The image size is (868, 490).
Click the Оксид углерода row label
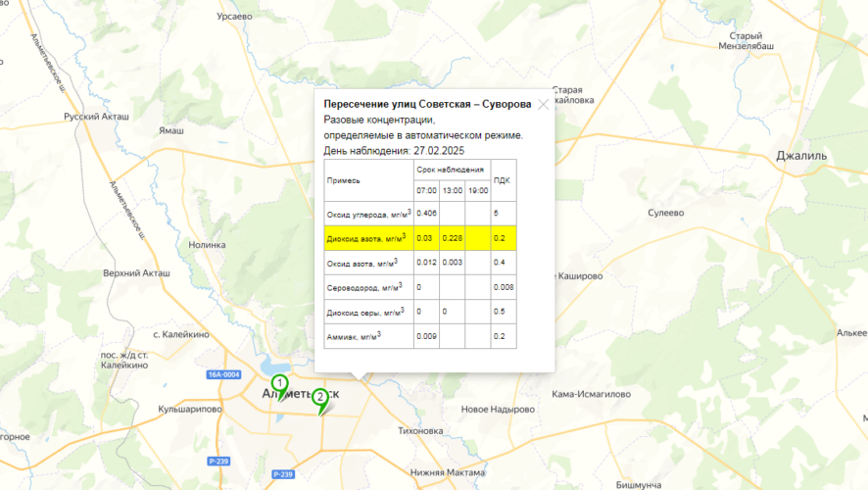368,213
